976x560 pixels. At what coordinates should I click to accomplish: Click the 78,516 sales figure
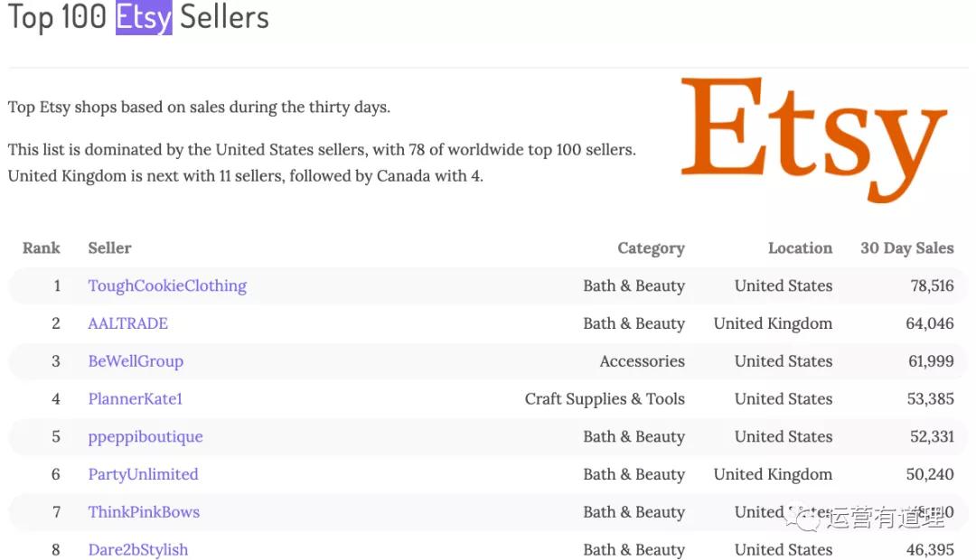click(932, 286)
